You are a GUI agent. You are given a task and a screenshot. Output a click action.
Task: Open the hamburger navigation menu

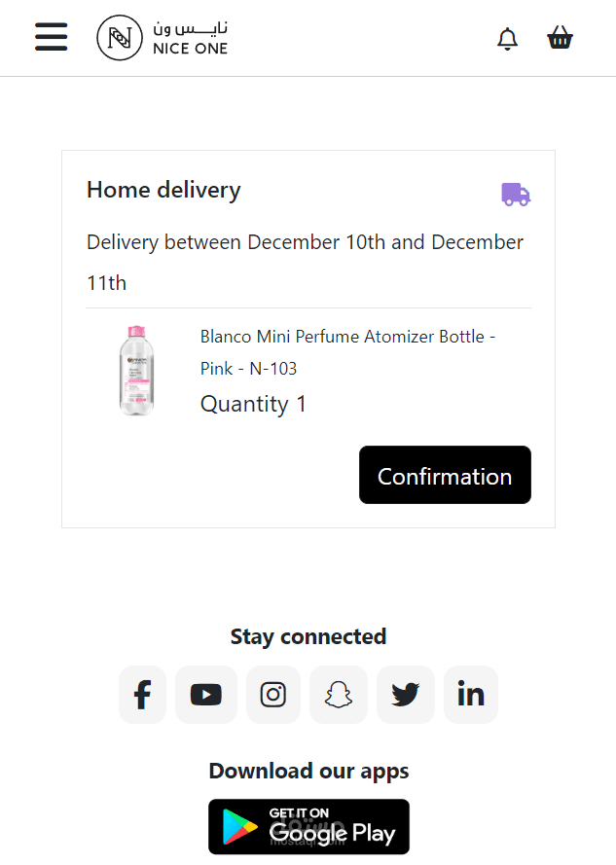coord(52,38)
